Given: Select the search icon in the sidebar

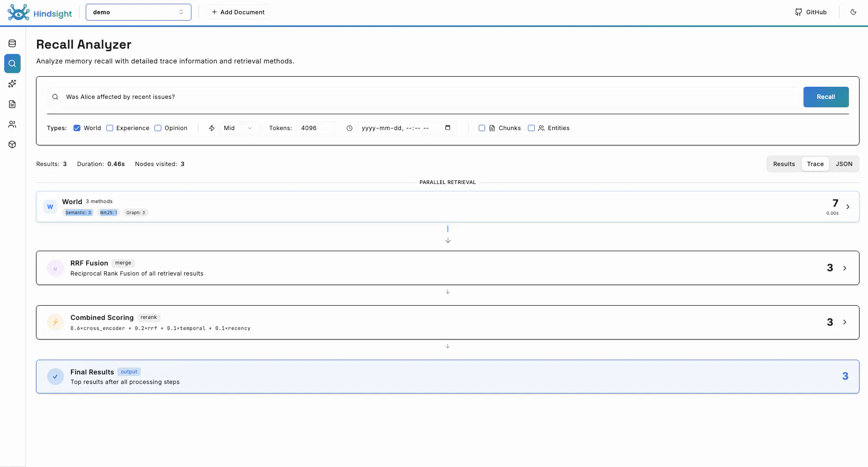Looking at the screenshot, I should pos(12,63).
